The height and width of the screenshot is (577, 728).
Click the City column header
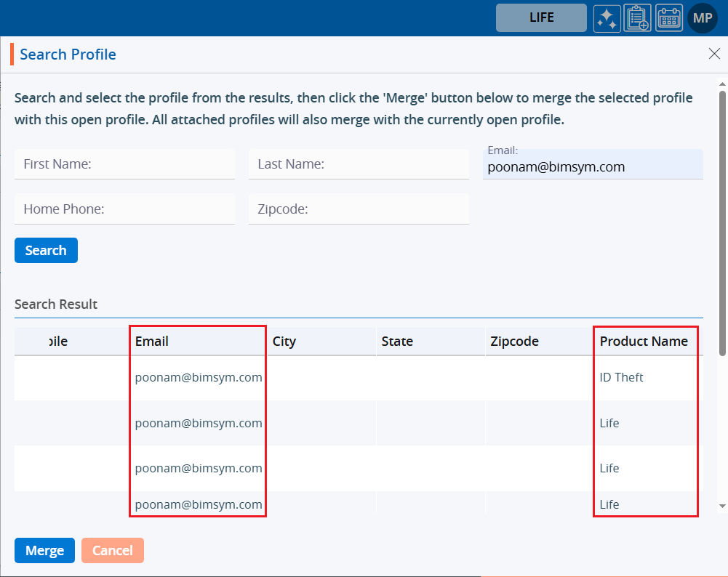pyautogui.click(x=284, y=342)
